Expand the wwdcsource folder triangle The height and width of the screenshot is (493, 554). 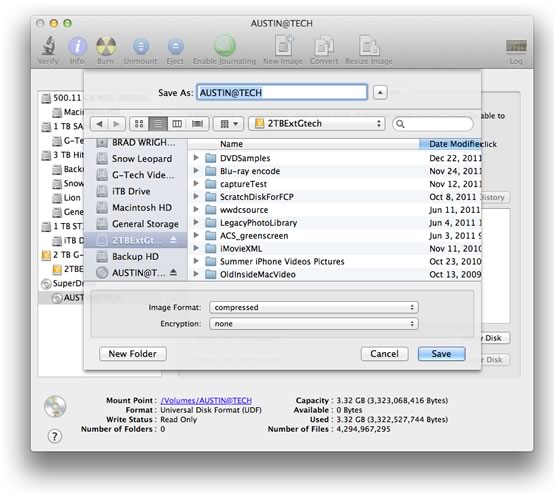[196, 210]
